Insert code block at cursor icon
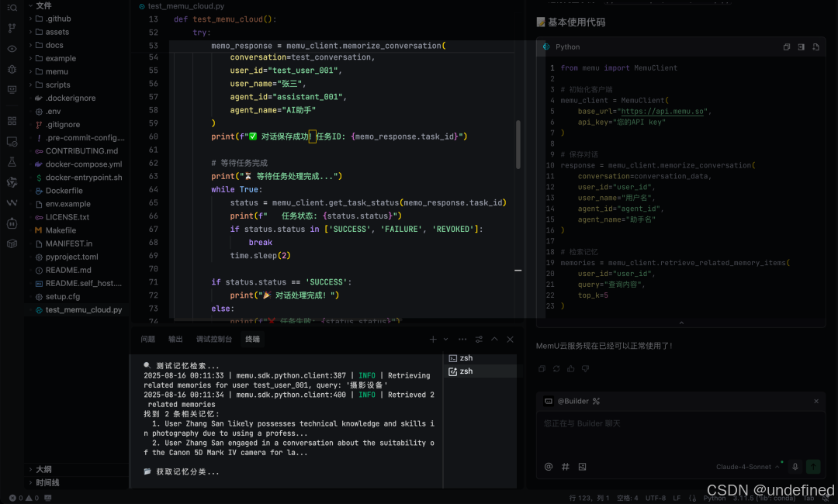Viewport: 838px width, 504px height. pyautogui.click(x=801, y=47)
